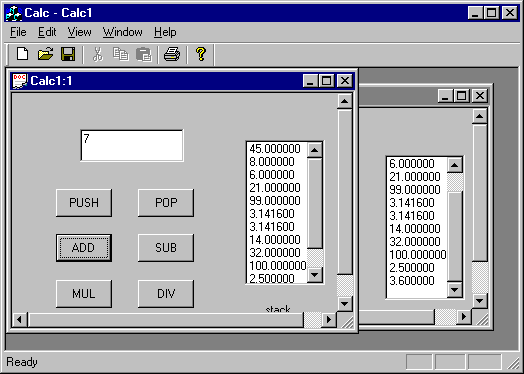
Task: Click the Copy toolbar icon
Action: [121, 54]
